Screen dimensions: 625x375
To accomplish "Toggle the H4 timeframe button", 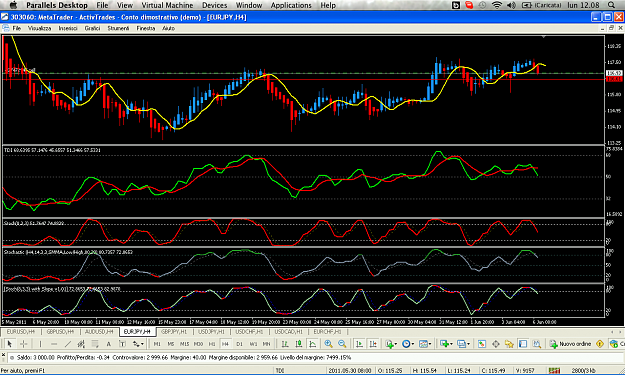I will click(225, 344).
